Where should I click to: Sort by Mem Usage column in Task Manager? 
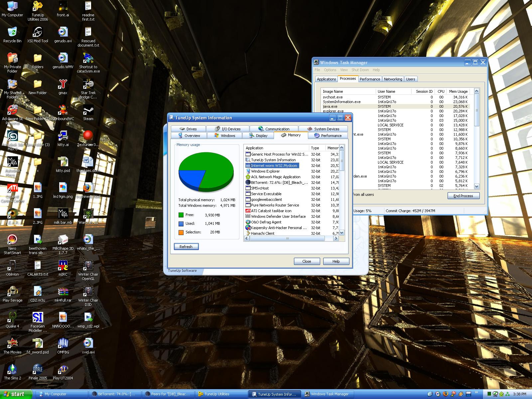(x=458, y=91)
